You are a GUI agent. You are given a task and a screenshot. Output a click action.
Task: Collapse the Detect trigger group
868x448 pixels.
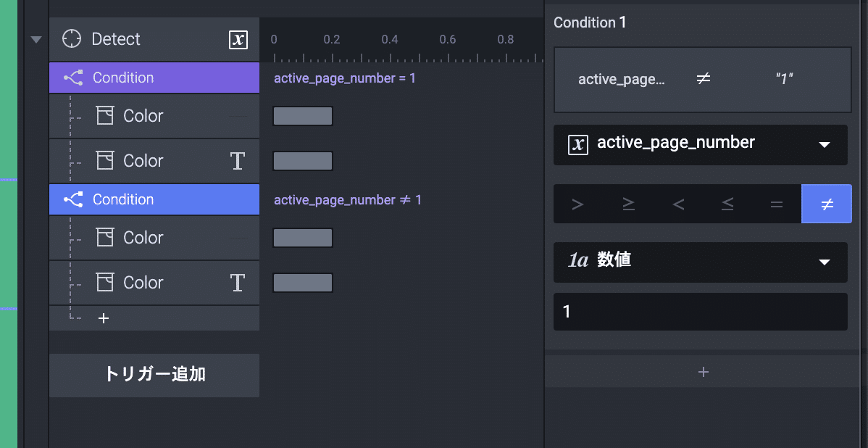coord(36,39)
